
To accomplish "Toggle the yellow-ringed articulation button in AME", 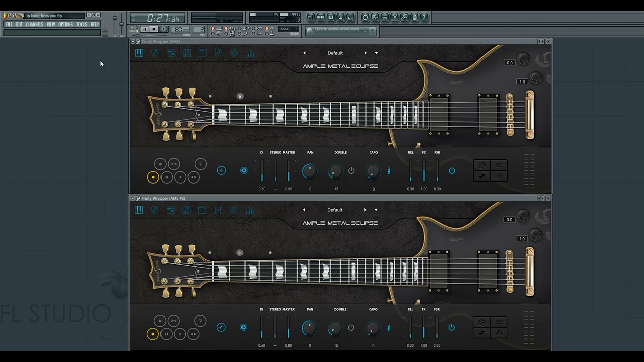I will click(153, 177).
